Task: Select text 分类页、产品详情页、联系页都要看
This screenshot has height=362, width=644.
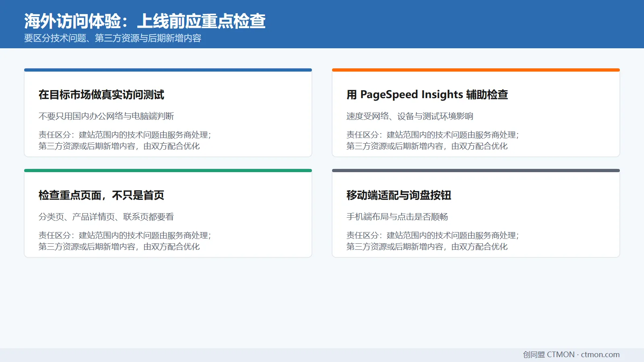Action: (x=106, y=217)
